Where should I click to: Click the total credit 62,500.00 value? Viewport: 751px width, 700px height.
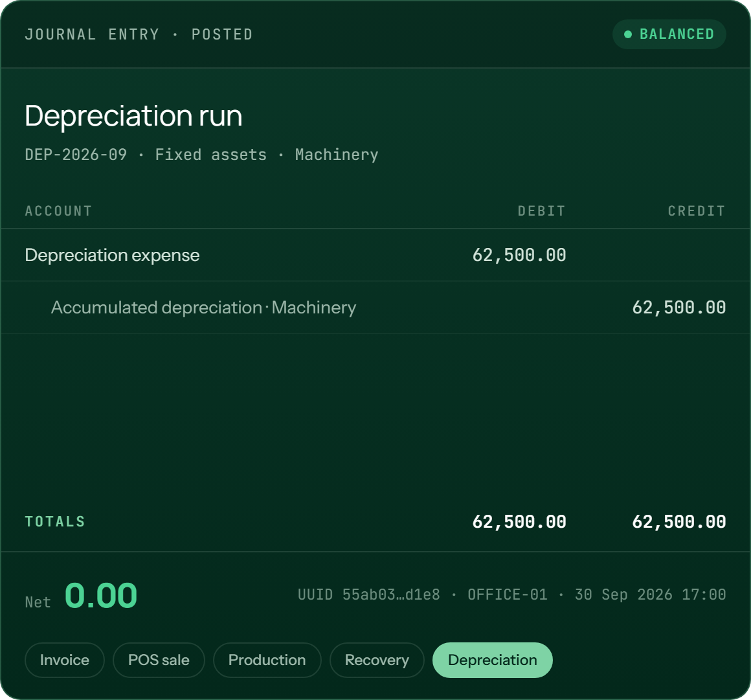click(x=679, y=522)
